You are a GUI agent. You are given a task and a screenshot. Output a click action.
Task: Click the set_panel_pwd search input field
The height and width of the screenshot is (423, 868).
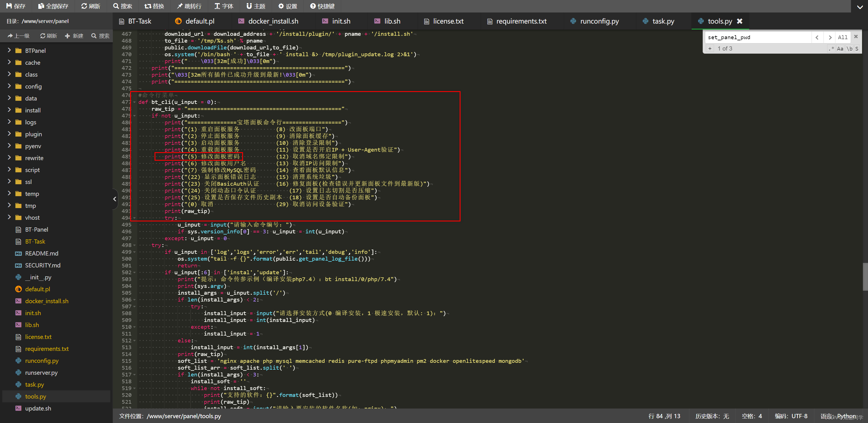[x=758, y=37]
